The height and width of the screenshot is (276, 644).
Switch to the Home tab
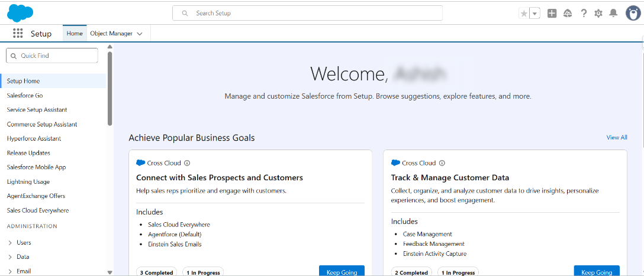coord(75,34)
